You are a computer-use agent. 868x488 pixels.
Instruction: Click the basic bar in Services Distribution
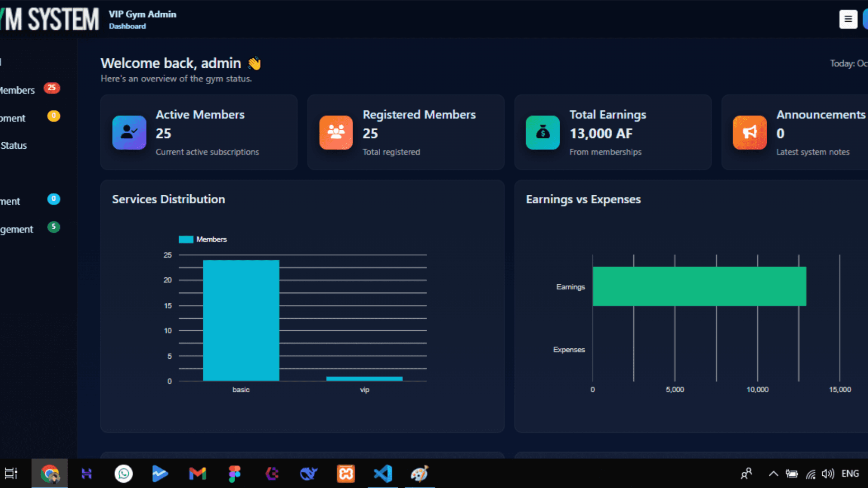pos(241,320)
